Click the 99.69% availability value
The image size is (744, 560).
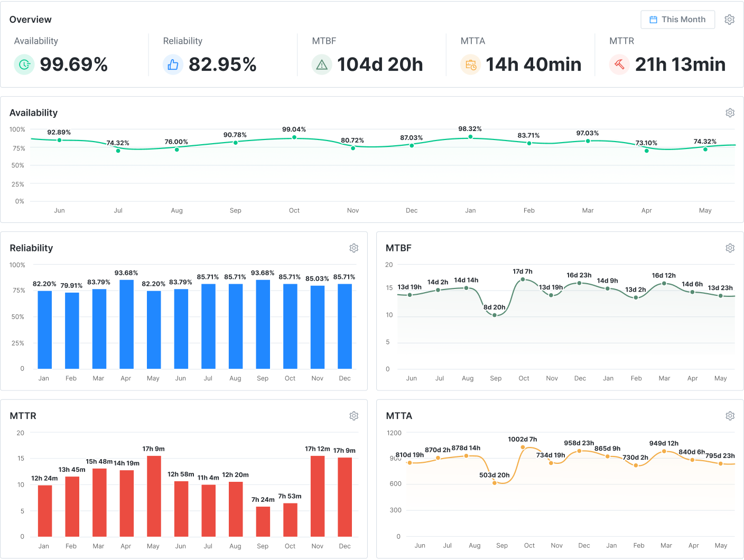[x=74, y=64]
